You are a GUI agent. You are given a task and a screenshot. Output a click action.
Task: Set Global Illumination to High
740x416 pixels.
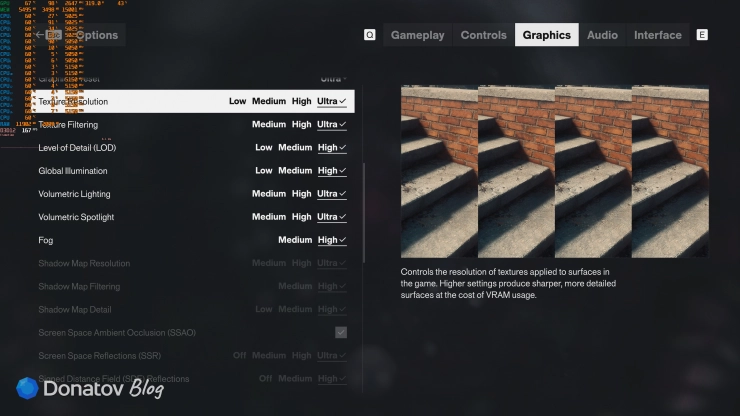(x=332, y=170)
